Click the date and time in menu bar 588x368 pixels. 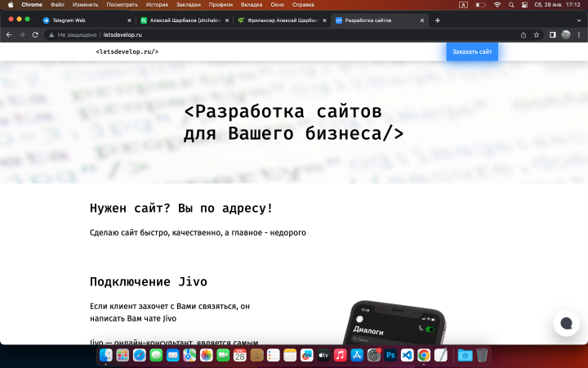pos(557,5)
